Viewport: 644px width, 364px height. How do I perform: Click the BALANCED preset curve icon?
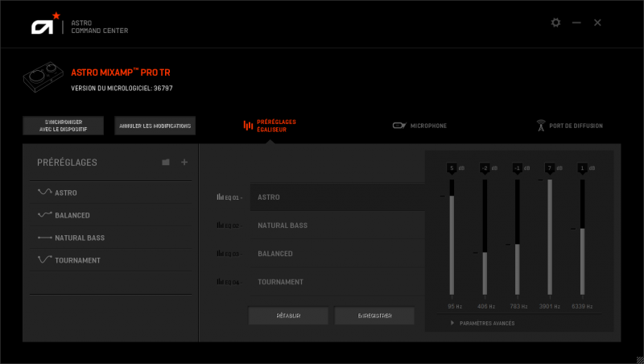(x=45, y=214)
